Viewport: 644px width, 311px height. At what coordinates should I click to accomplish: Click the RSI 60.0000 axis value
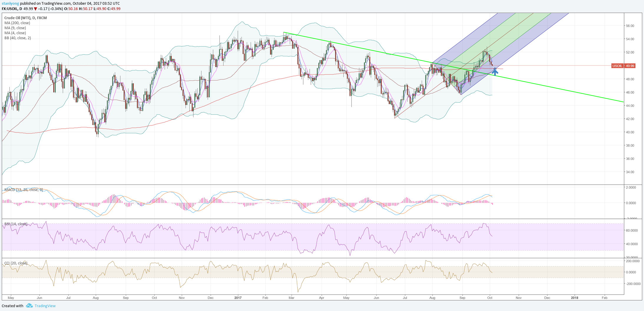pyautogui.click(x=632, y=230)
